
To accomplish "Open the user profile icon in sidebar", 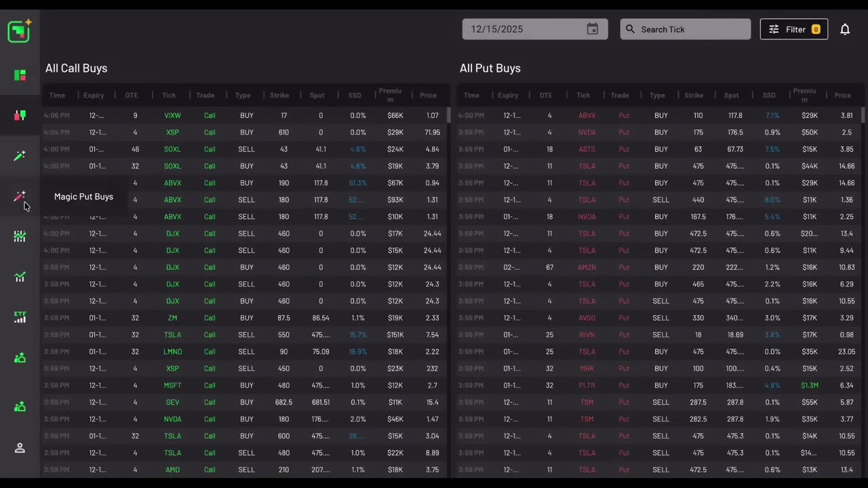I will click(x=20, y=448).
